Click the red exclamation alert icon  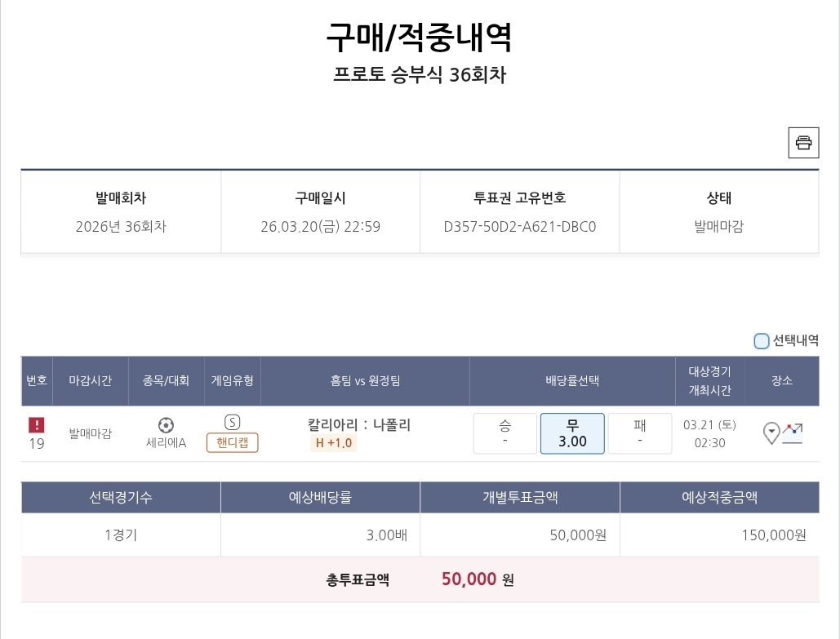[x=37, y=425]
